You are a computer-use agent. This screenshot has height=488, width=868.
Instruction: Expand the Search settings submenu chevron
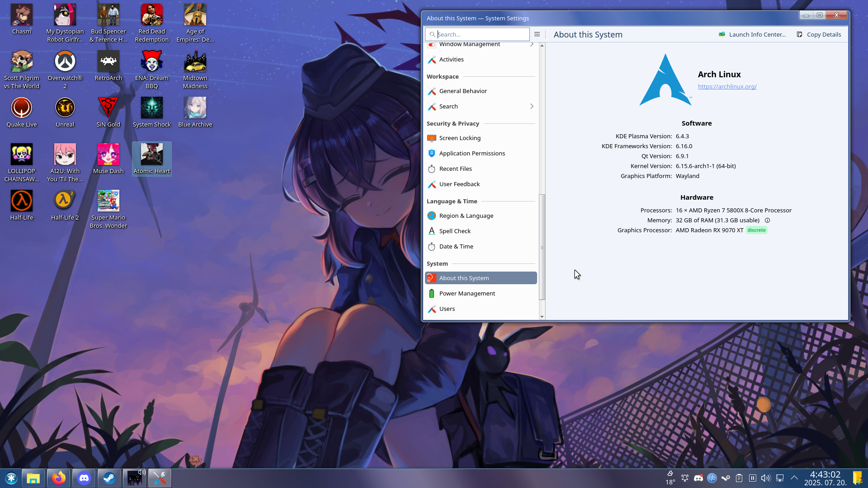(532, 106)
